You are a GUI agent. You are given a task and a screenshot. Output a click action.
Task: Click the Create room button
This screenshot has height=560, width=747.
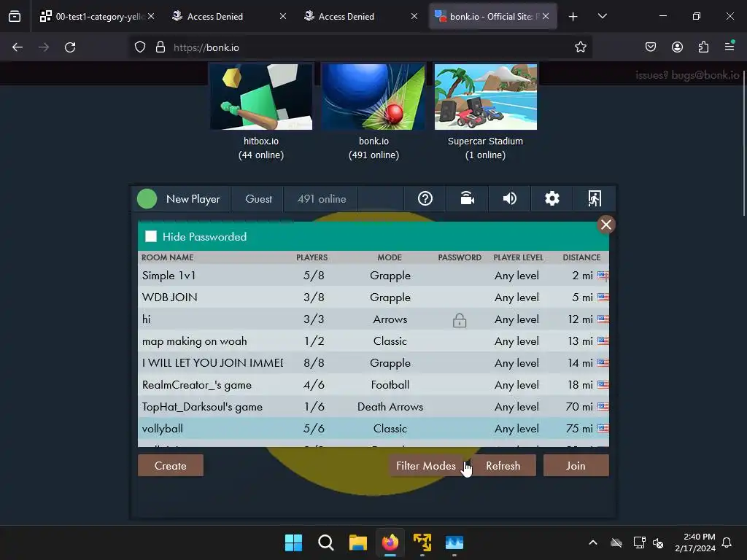(171, 465)
